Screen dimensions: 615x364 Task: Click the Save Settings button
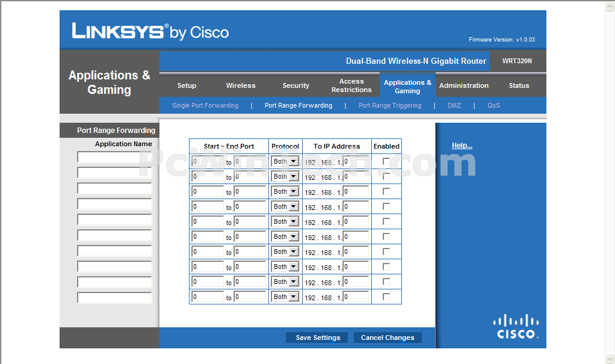(x=317, y=338)
